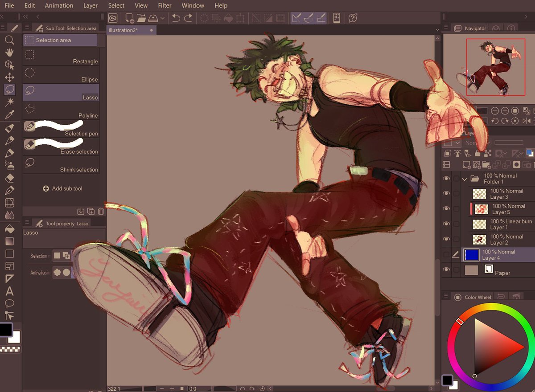This screenshot has height=392, width=535.
Task: Hide Paper layer via eye icon
Action: [x=446, y=270]
